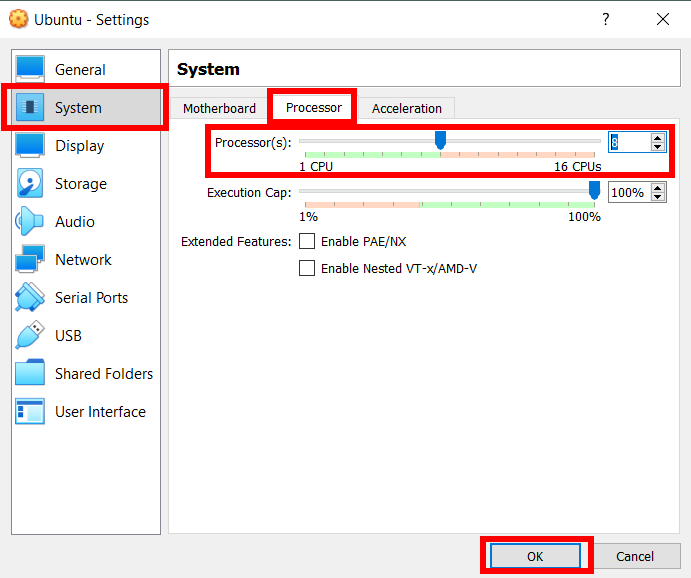Open Serial Ports via its connector icon

click(30, 297)
